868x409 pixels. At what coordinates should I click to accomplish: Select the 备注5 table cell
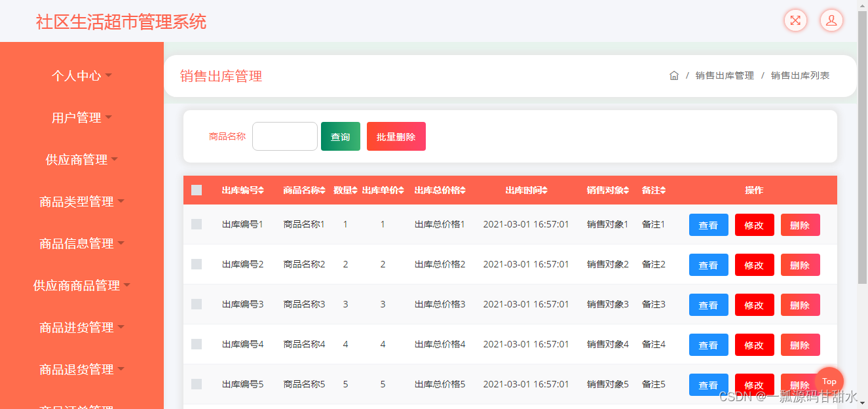(654, 384)
